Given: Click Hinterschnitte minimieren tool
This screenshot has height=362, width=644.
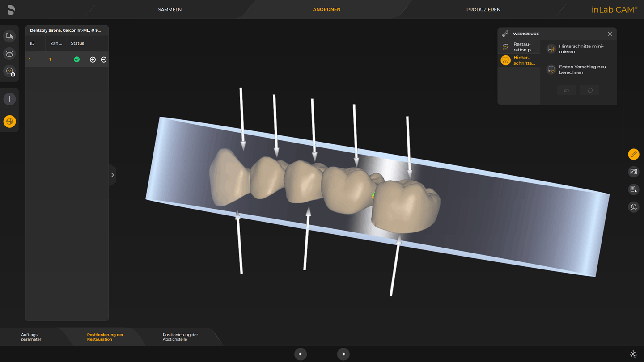Looking at the screenshot, I should 580,49.
